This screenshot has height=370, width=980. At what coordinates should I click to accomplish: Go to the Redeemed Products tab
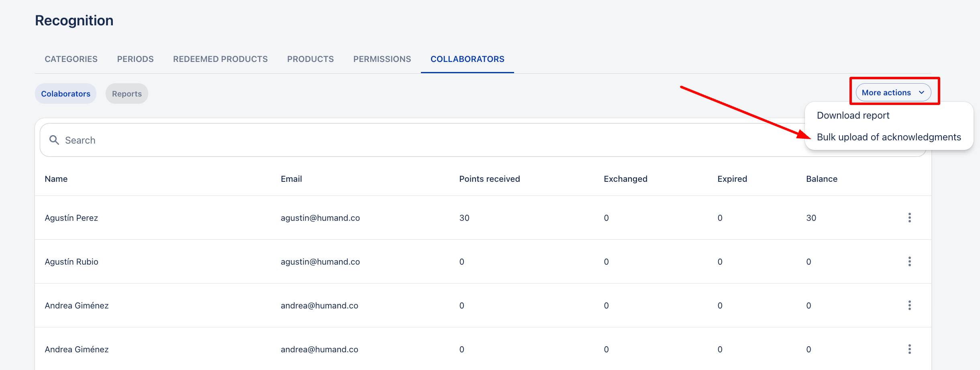[x=220, y=59]
